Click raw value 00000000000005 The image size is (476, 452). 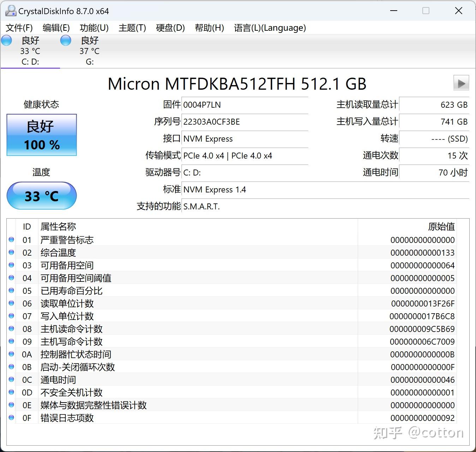tap(422, 278)
